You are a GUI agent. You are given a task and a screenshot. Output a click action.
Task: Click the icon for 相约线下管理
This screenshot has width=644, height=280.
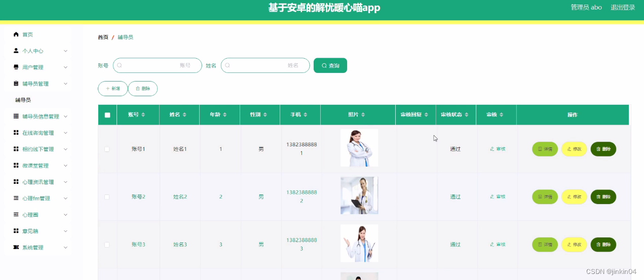16,149
